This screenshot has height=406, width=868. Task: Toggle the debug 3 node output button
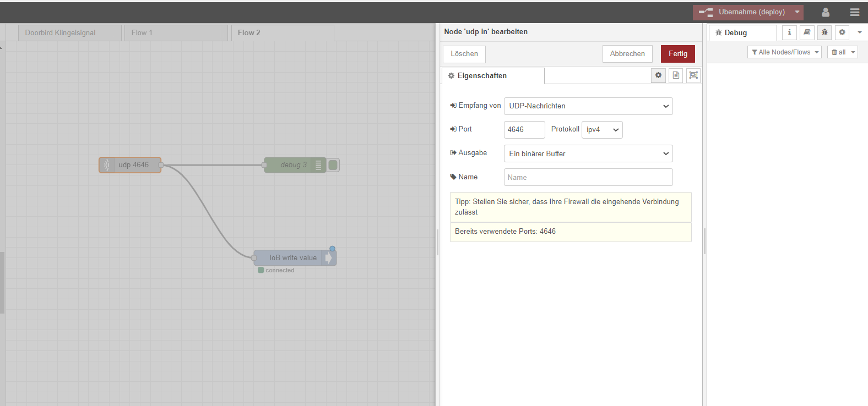click(x=333, y=165)
